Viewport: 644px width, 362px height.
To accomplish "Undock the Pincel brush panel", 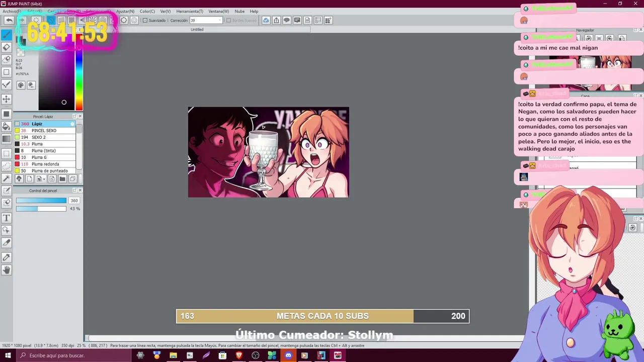I will 74,116.
